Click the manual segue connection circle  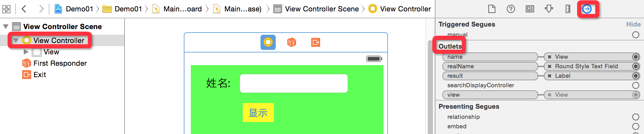click(x=635, y=35)
